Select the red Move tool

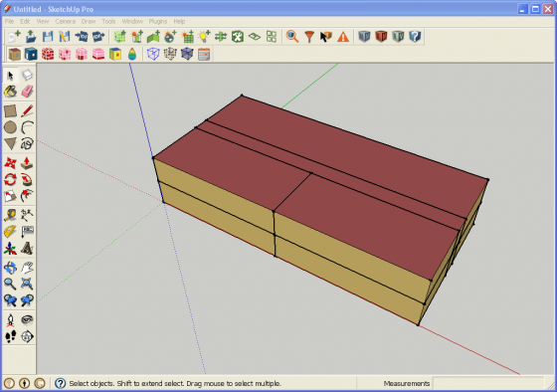[10, 163]
